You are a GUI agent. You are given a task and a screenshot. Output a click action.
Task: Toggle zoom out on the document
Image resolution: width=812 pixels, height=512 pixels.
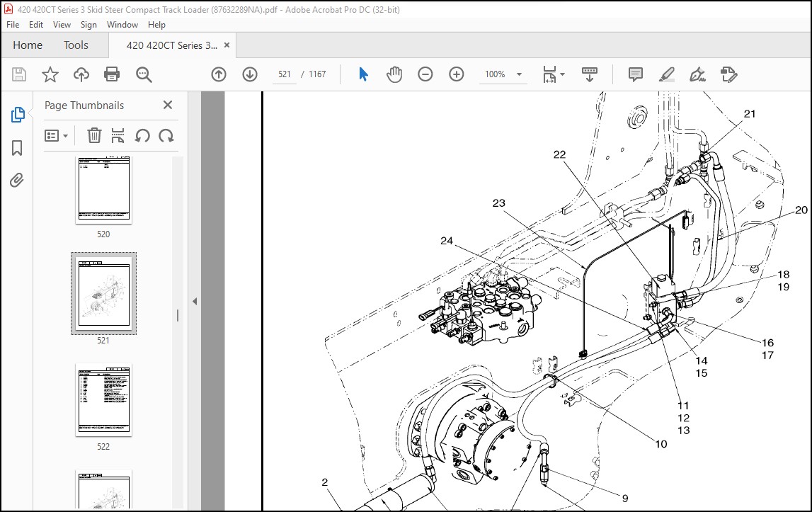(425, 74)
